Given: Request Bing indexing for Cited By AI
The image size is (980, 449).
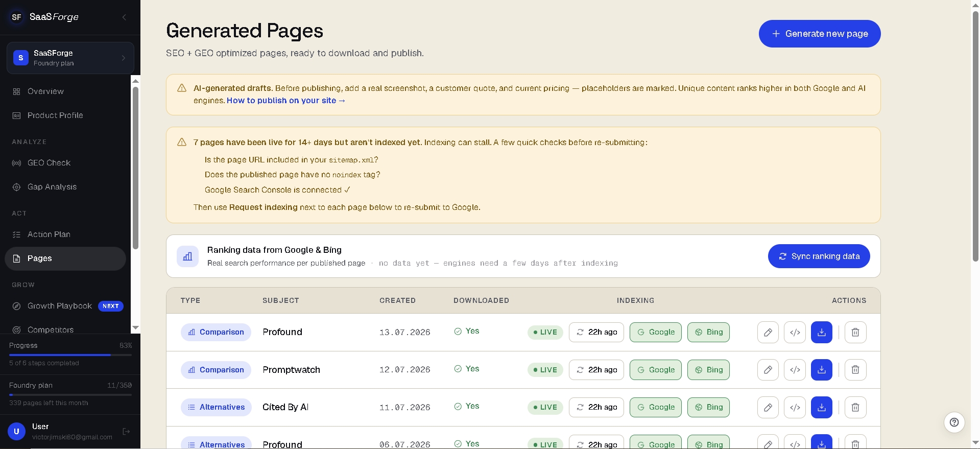Looking at the screenshot, I should (x=708, y=407).
